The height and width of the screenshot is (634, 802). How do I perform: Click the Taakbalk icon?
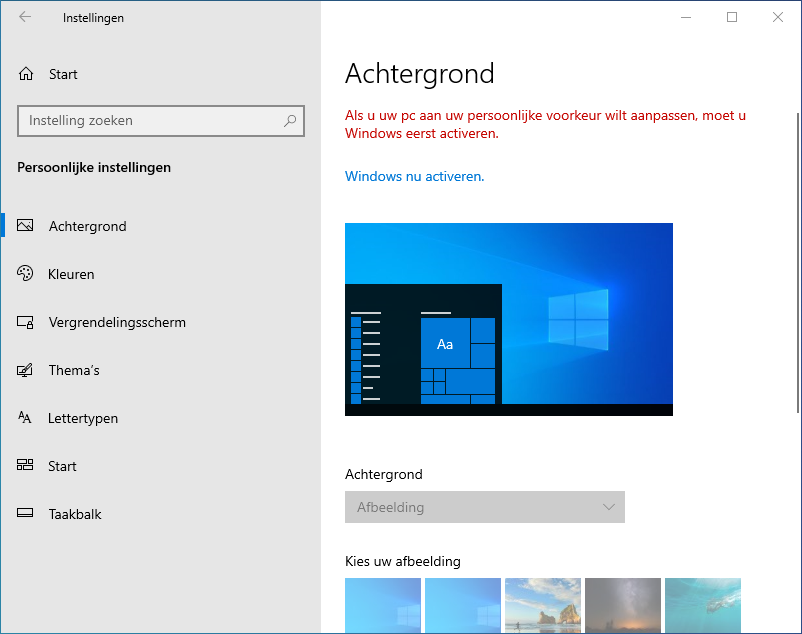point(26,514)
